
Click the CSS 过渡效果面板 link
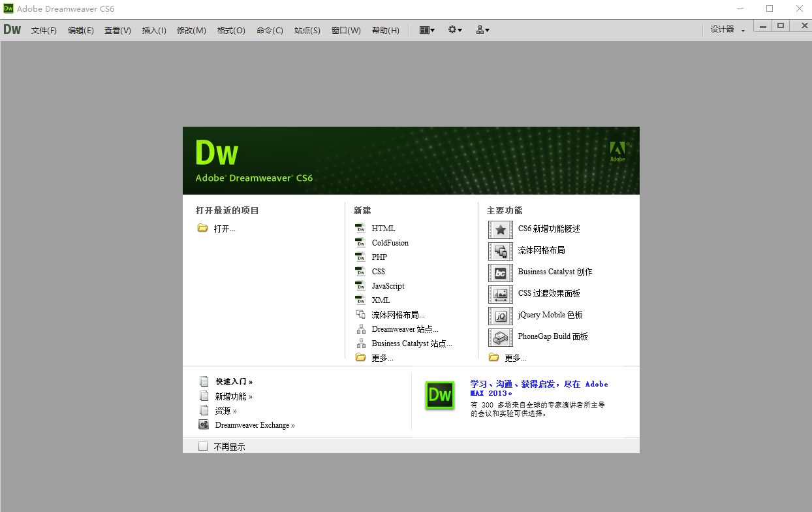549,294
